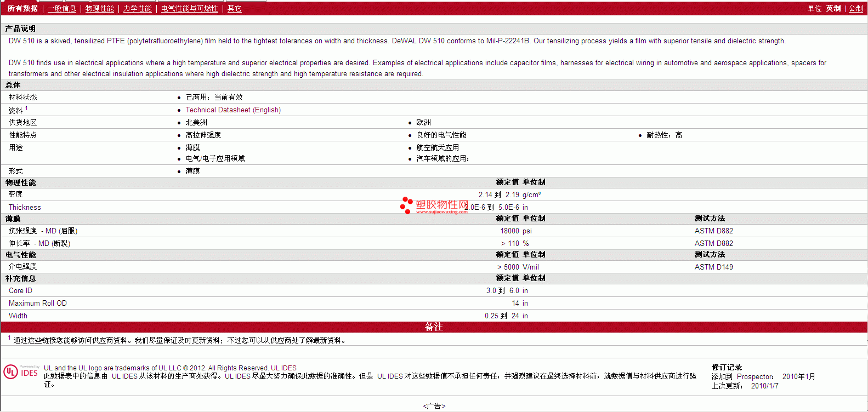Click the 补充信息 section heading
The width and height of the screenshot is (868, 412).
click(20, 278)
